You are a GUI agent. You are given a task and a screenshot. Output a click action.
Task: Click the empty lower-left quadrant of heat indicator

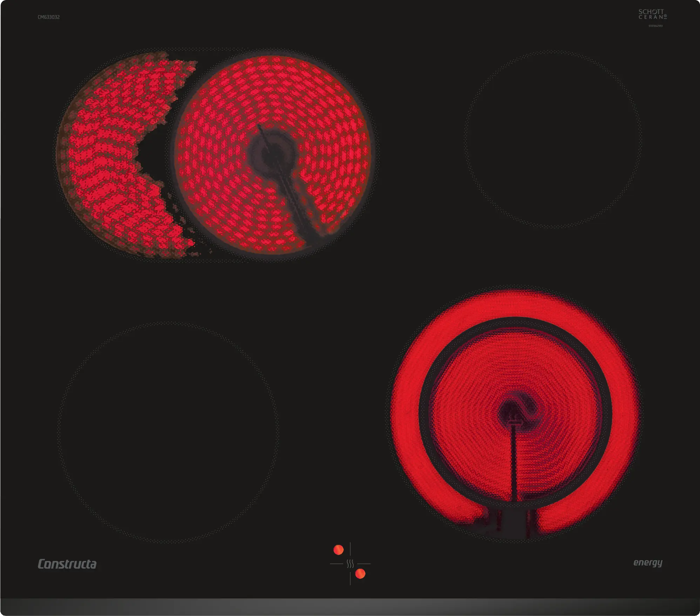[x=339, y=574]
